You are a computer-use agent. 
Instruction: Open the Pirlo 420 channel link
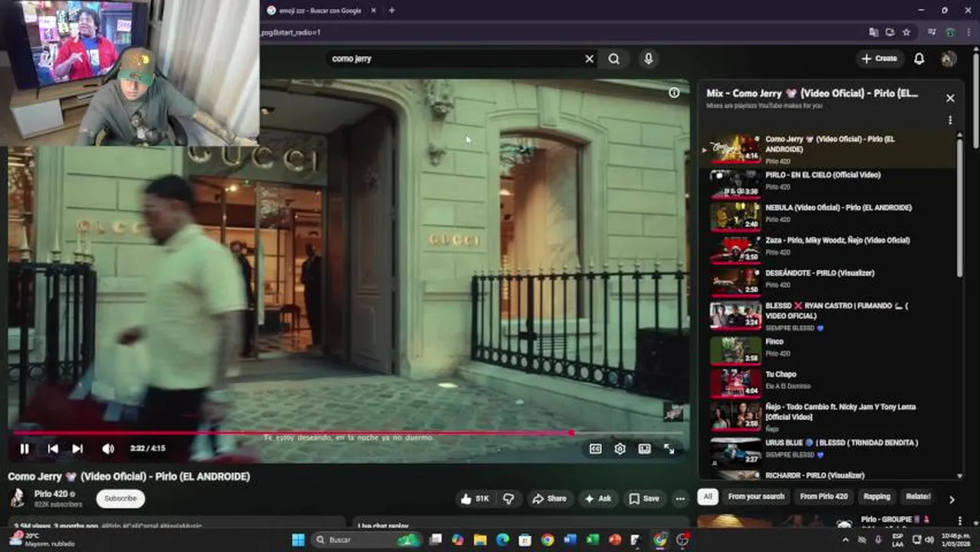point(51,495)
